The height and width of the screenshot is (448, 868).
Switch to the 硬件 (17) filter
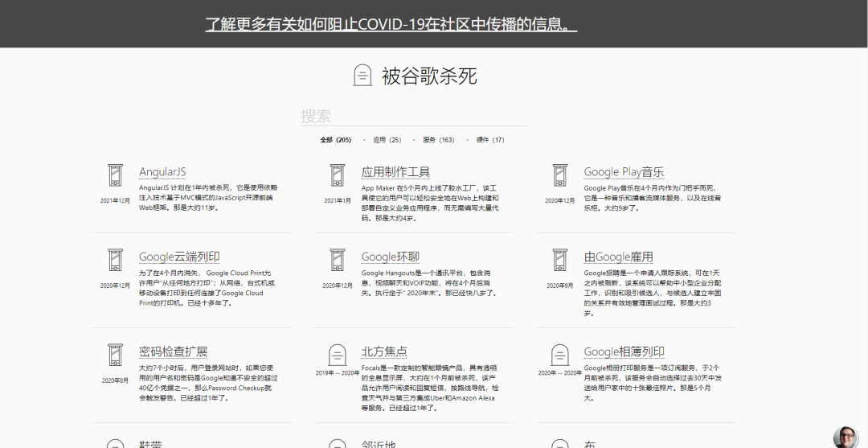point(490,140)
